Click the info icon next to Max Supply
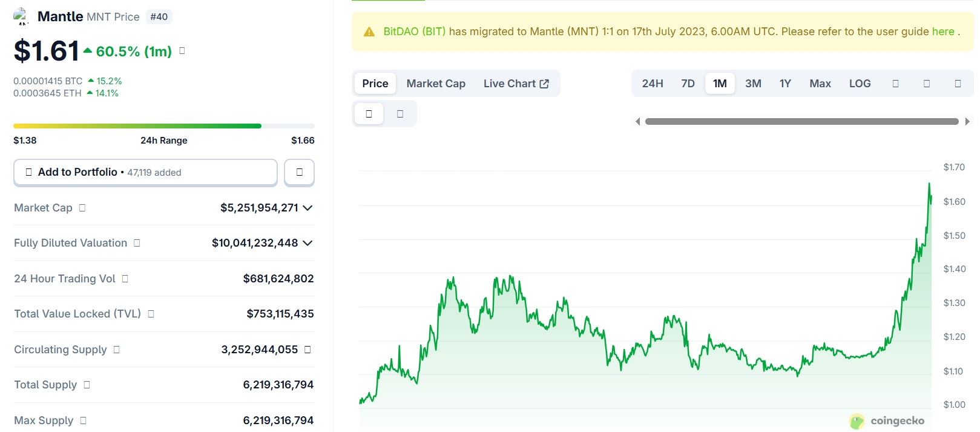980x432 pixels. 83,420
